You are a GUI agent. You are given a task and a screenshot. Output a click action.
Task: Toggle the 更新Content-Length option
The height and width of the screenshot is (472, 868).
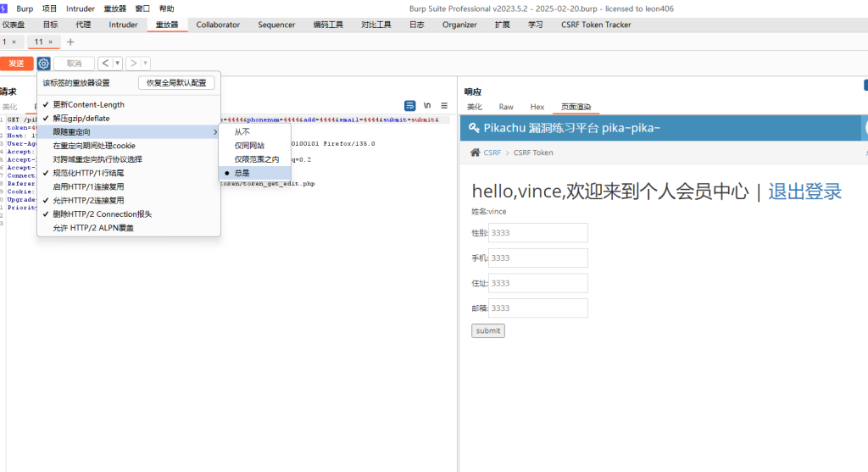129,104
